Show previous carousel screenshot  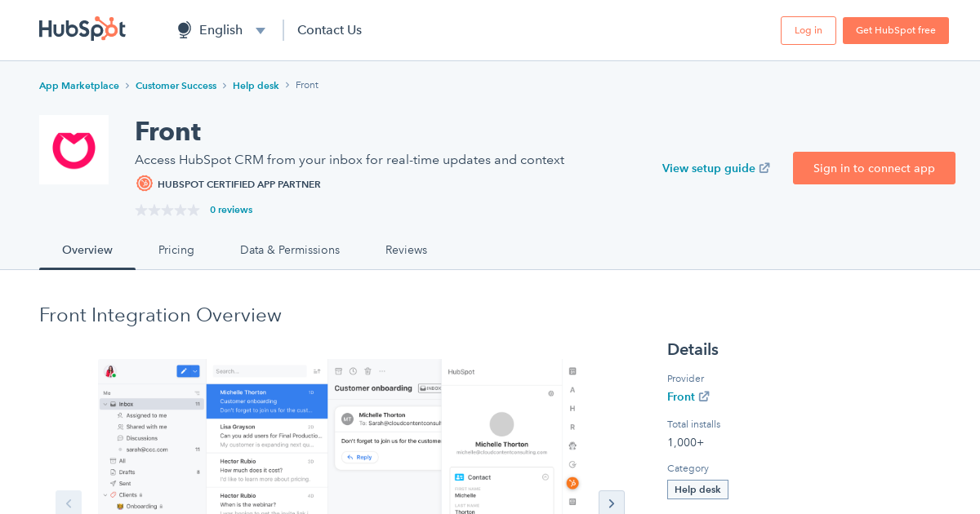pyautogui.click(x=69, y=503)
